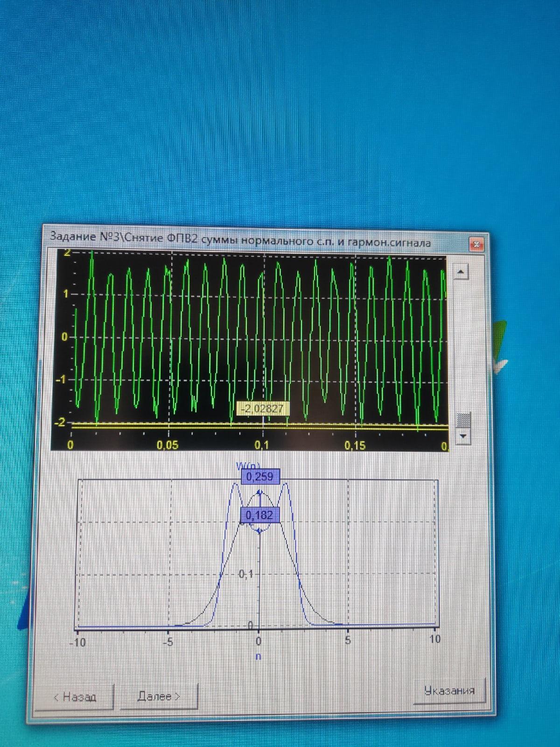Click the n axis label under histogram
Image resolution: width=560 pixels, height=747 pixels.
tap(258, 656)
